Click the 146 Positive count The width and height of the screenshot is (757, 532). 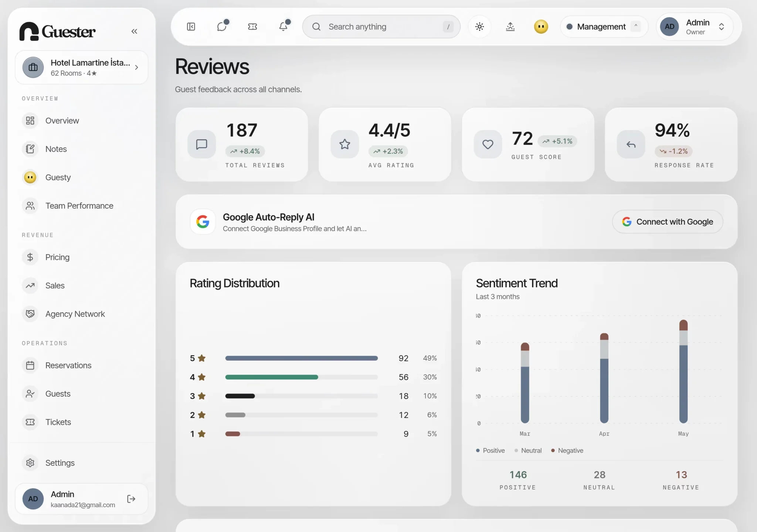click(x=518, y=475)
